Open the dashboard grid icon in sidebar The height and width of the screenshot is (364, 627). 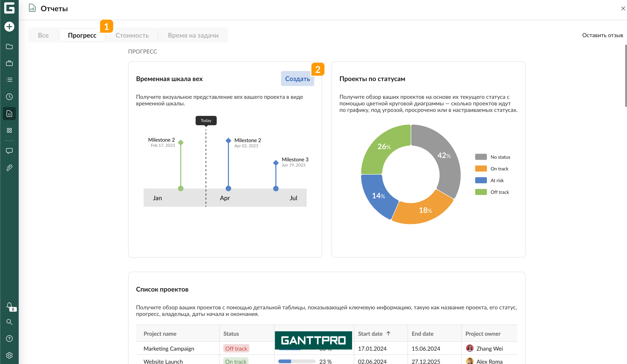9,130
